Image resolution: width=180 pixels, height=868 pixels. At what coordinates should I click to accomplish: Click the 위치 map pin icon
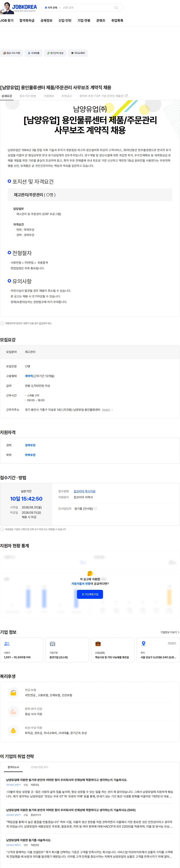coord(143,644)
